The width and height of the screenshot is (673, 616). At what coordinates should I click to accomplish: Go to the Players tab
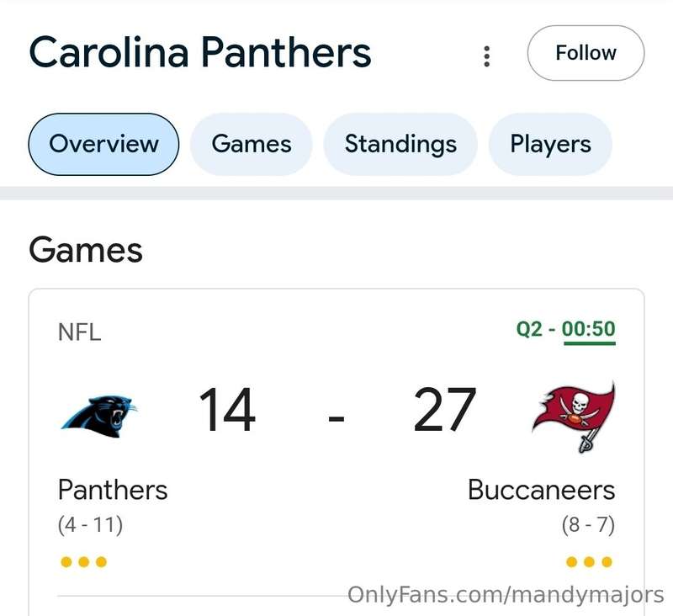point(550,144)
